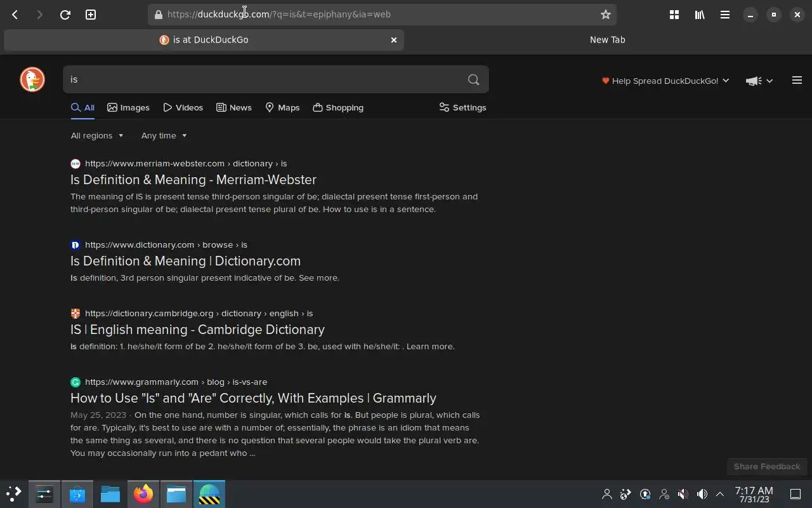Open the megaphone announcements dropdown
Screen dimensions: 812x508
pos(759,81)
